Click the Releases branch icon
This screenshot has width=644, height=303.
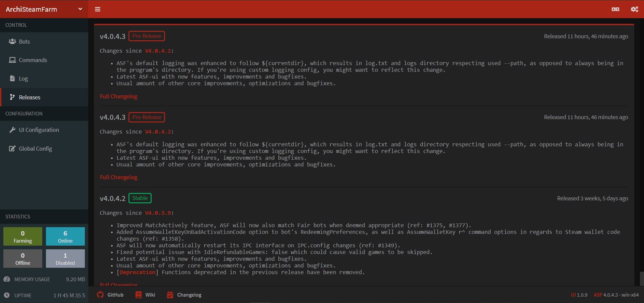12,97
